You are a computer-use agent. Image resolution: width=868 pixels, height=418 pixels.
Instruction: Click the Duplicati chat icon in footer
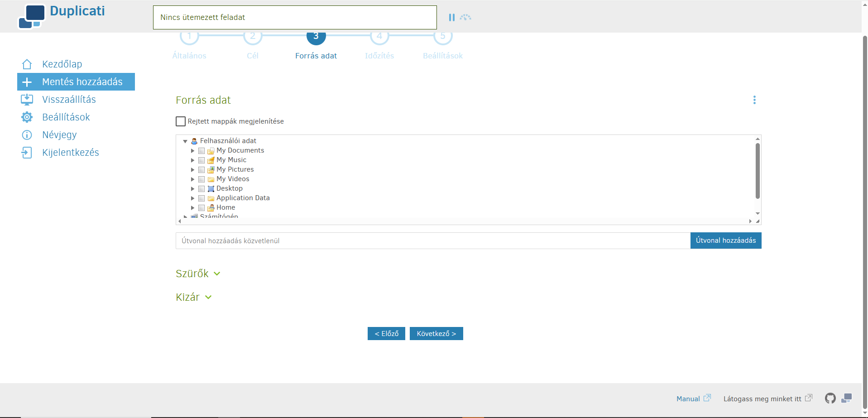(846, 399)
